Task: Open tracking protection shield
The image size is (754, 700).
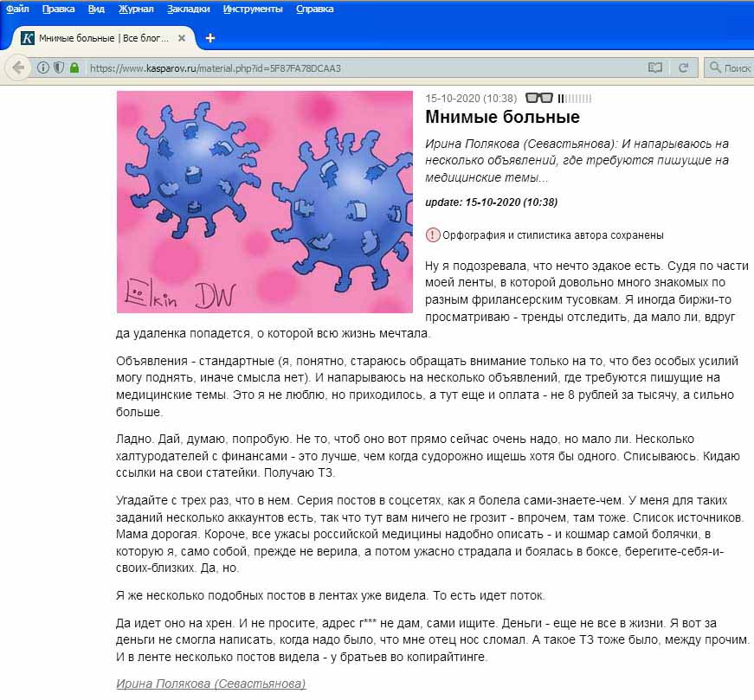Action: tap(59, 67)
